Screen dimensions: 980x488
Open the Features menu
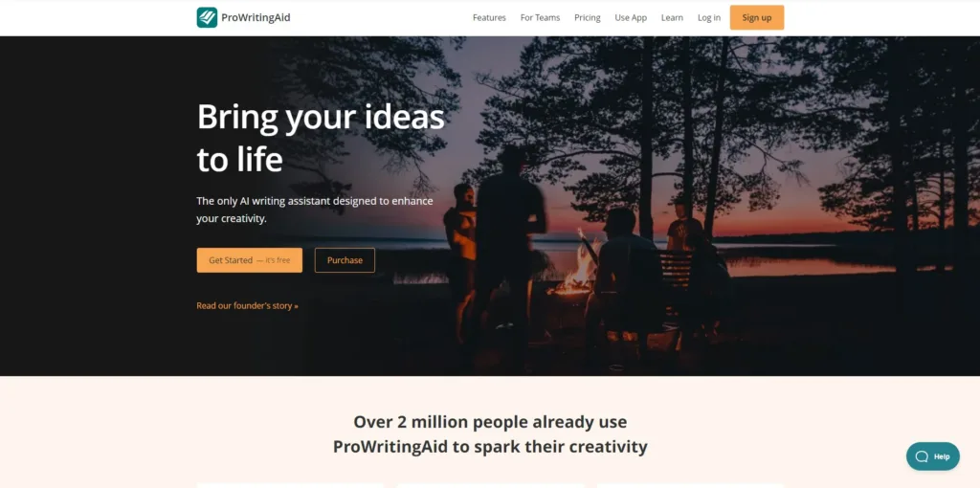tap(489, 17)
